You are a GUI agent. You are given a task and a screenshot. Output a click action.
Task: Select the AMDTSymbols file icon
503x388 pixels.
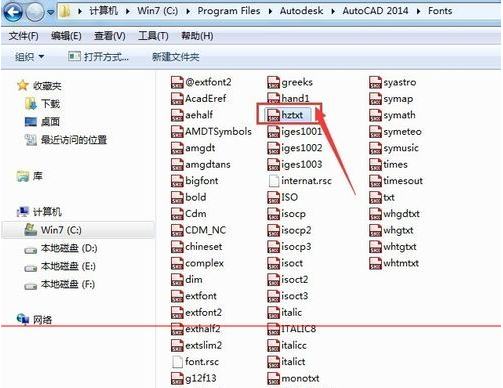(x=177, y=132)
